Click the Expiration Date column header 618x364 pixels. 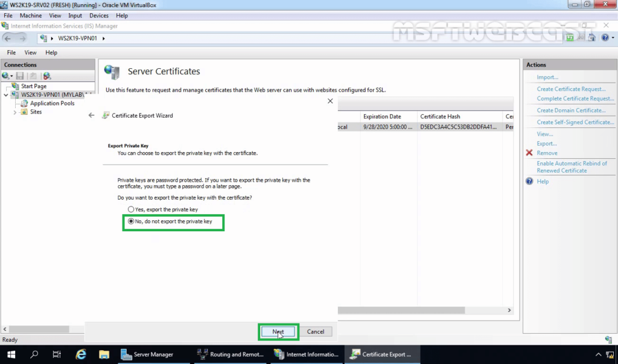pos(389,117)
